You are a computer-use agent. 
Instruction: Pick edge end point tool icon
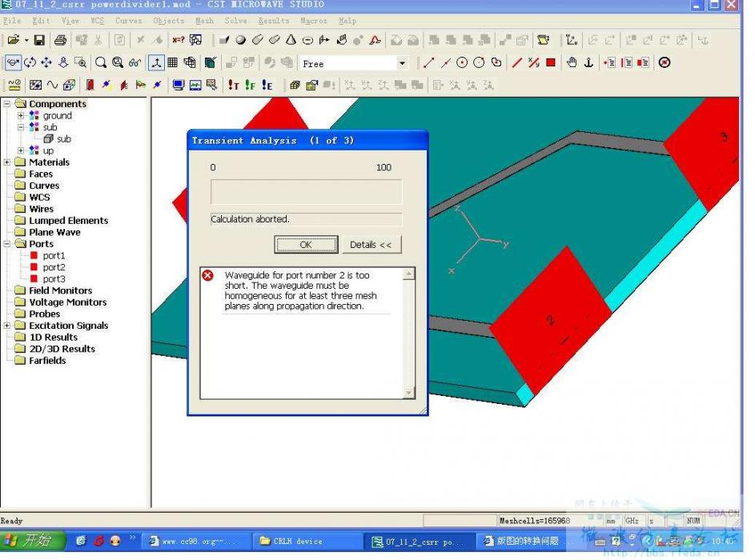point(428,62)
